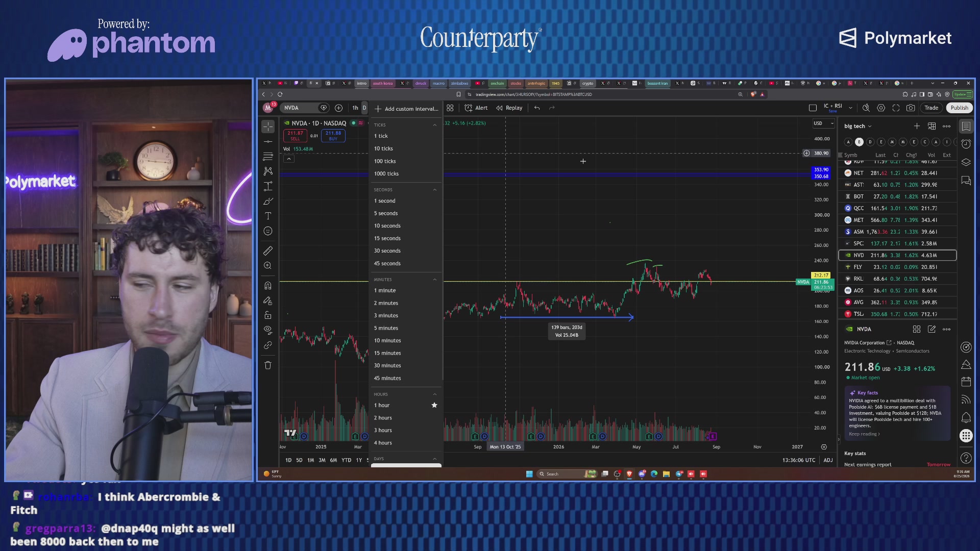Toggle magnet mode for drawings
980x551 pixels.
click(268, 286)
